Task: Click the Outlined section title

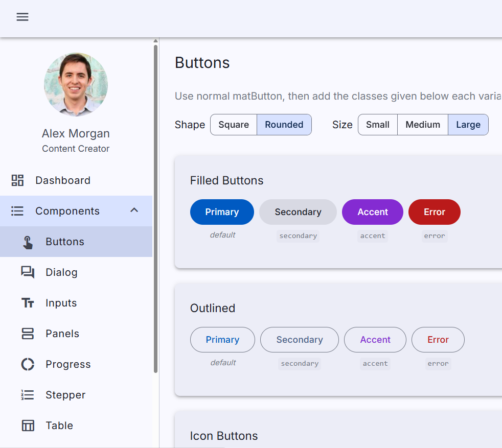Action: [x=213, y=308]
